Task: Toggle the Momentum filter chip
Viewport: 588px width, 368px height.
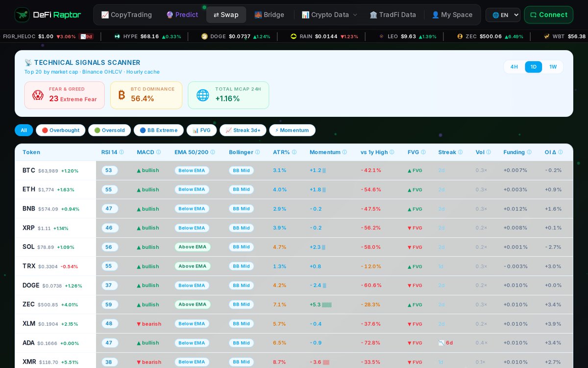Action: pos(292,130)
